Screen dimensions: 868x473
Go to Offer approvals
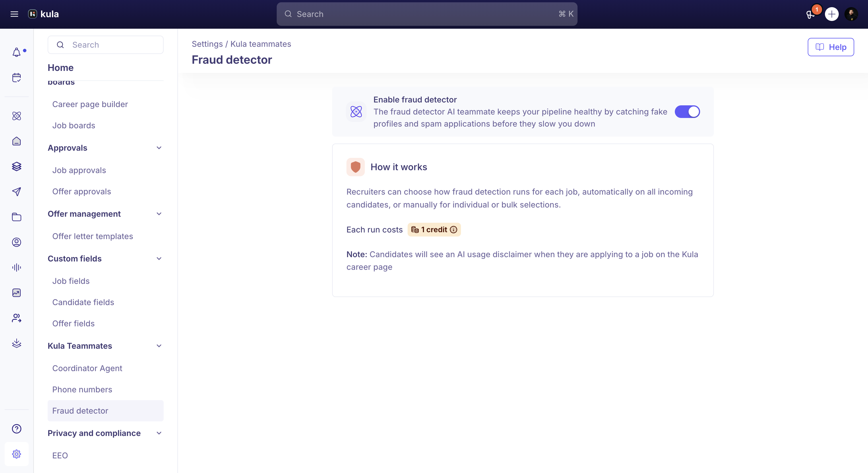point(82,192)
